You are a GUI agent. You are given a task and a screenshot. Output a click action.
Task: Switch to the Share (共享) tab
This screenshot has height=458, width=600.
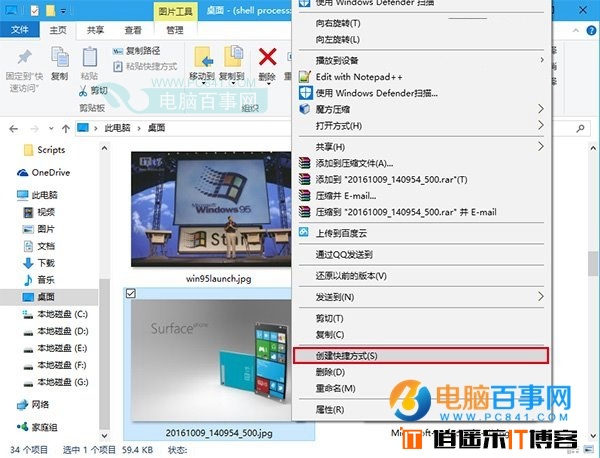point(95,30)
